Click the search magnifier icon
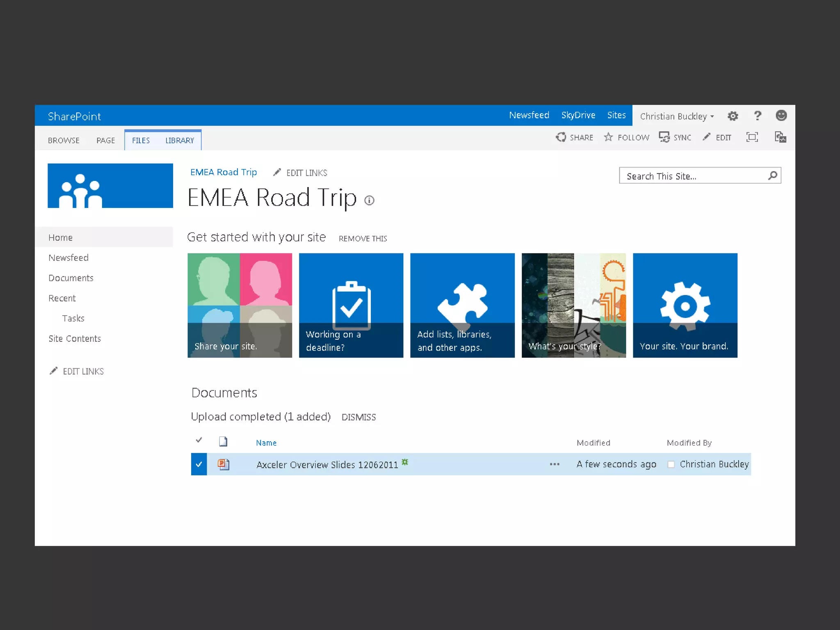Viewport: 840px width, 630px height. (772, 176)
